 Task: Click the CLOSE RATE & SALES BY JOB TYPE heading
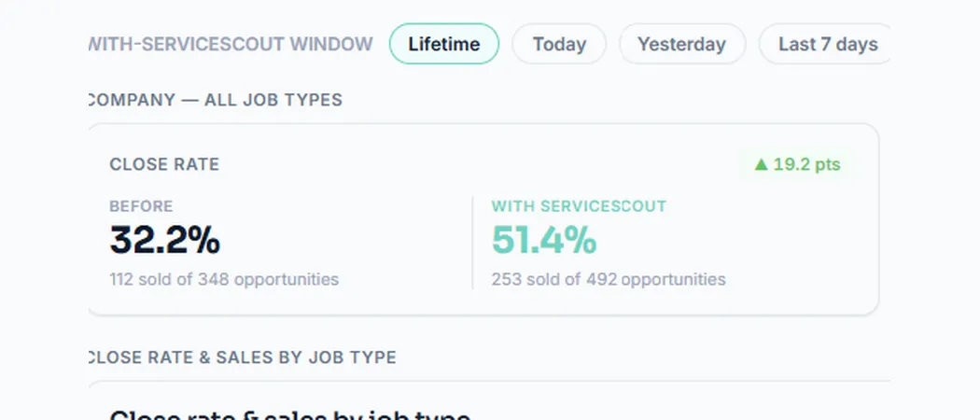pyautogui.click(x=242, y=357)
